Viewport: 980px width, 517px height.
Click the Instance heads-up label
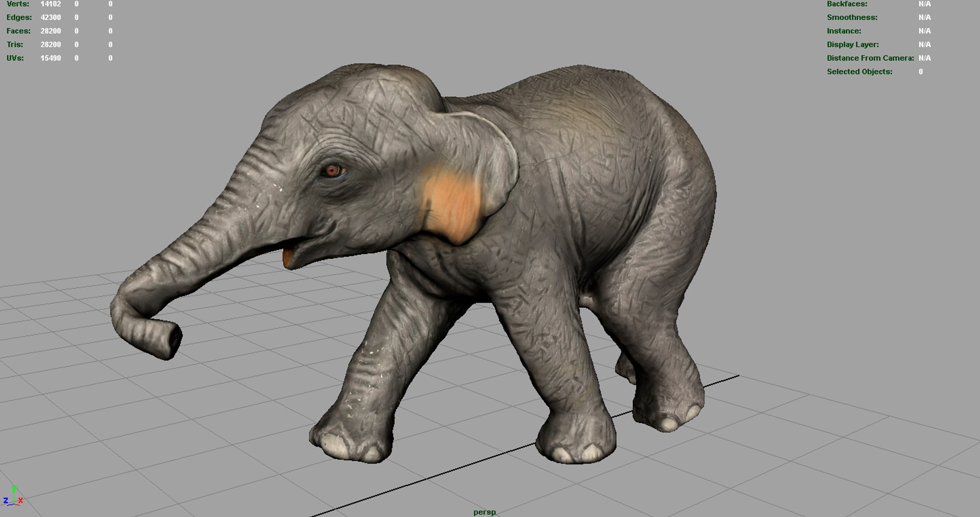tap(844, 31)
